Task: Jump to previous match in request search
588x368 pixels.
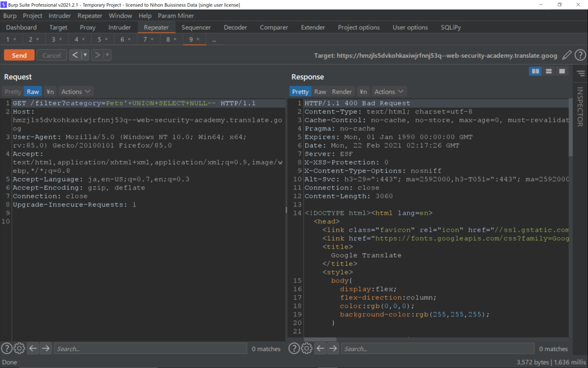Action: (x=33, y=348)
